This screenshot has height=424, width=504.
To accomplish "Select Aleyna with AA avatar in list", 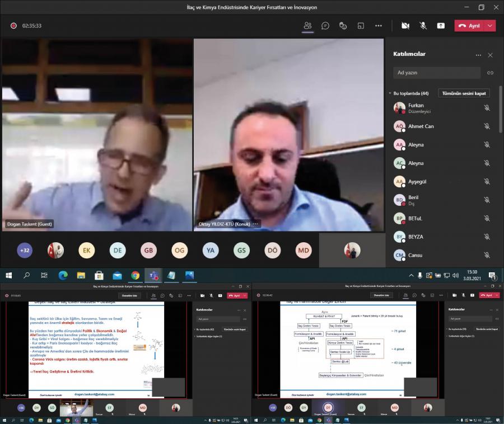I will pos(416,145).
